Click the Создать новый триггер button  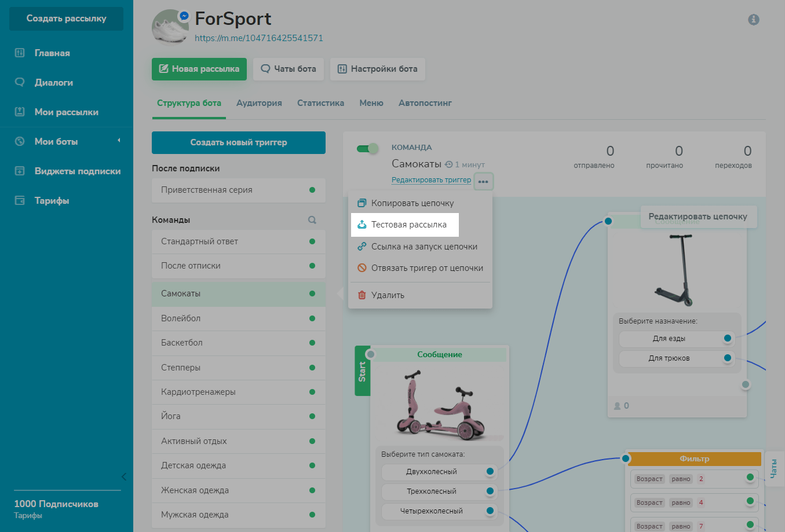239,142
